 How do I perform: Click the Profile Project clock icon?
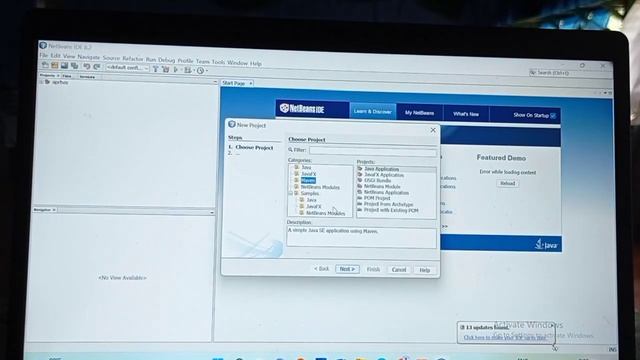coord(200,71)
